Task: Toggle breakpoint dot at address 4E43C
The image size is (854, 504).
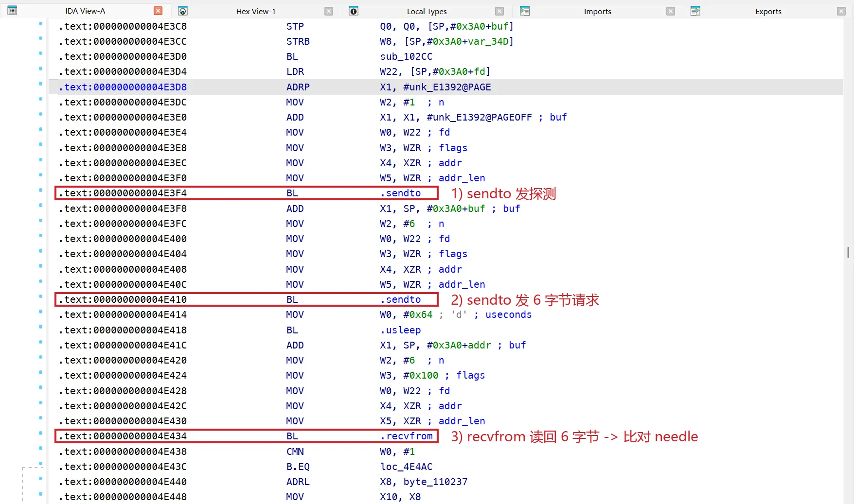Action: (40, 464)
